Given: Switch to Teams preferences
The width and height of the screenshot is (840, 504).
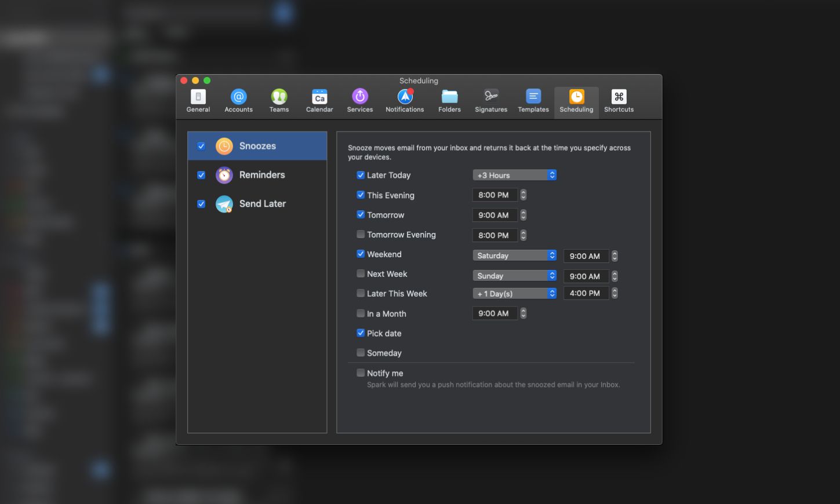Looking at the screenshot, I should (279, 101).
